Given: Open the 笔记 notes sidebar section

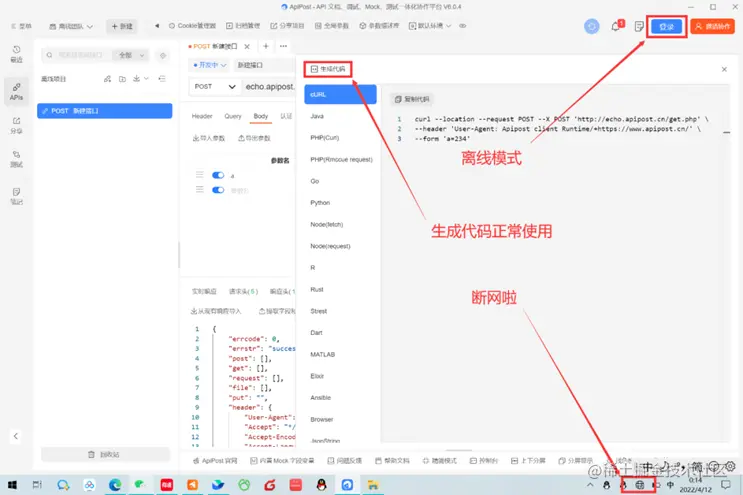Looking at the screenshot, I should click(x=17, y=196).
